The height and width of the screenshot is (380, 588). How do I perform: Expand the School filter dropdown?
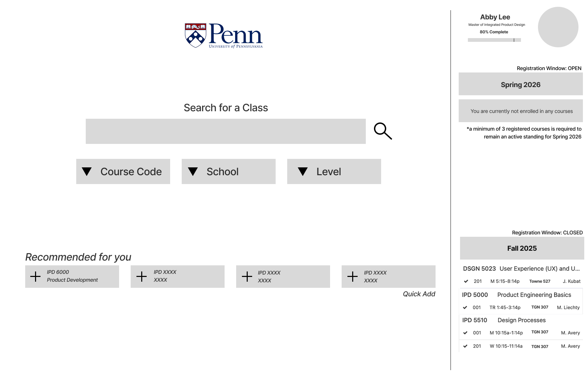point(229,171)
